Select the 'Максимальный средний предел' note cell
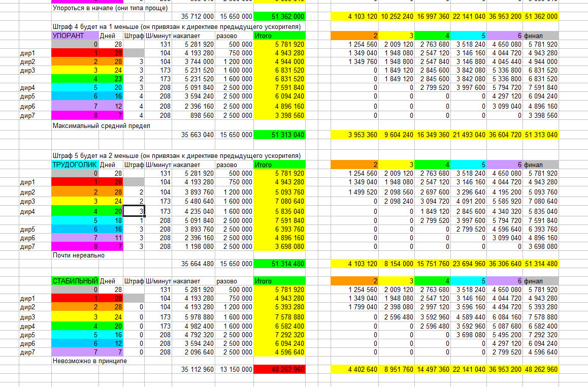 [x=102, y=126]
